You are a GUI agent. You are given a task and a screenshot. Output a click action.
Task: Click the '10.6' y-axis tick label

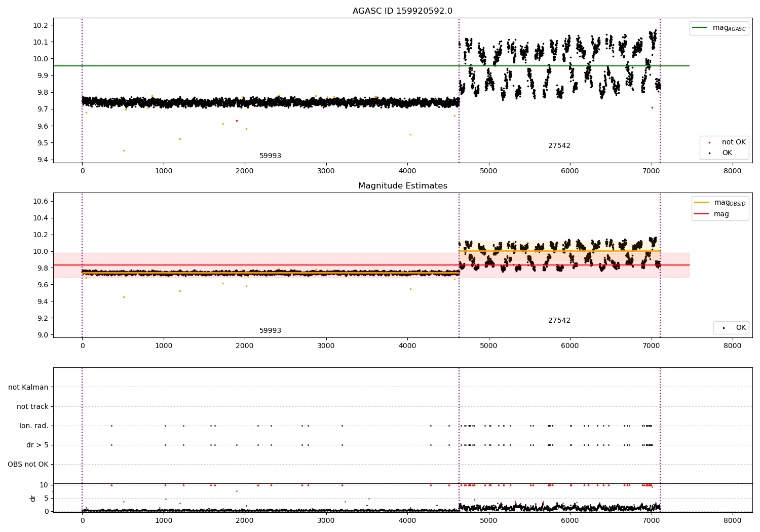coord(41,202)
